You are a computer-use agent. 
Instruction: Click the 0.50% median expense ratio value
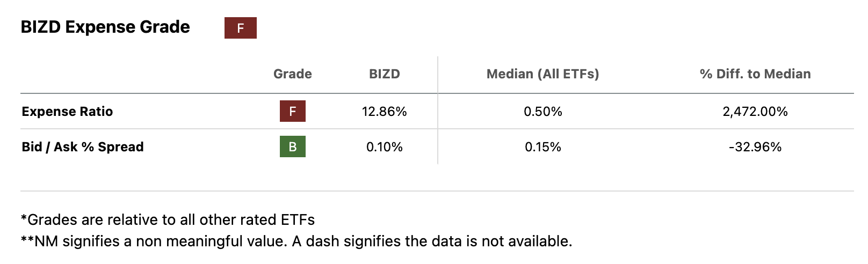click(542, 112)
